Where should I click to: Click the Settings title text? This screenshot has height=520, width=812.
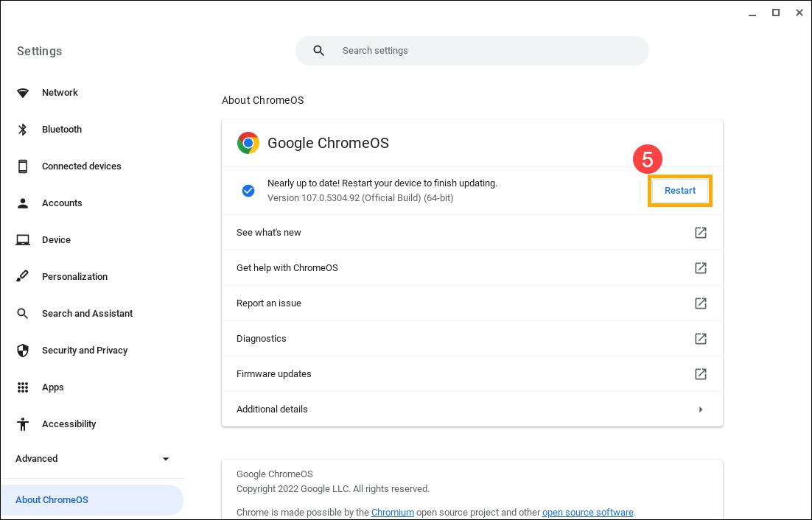pyautogui.click(x=39, y=51)
